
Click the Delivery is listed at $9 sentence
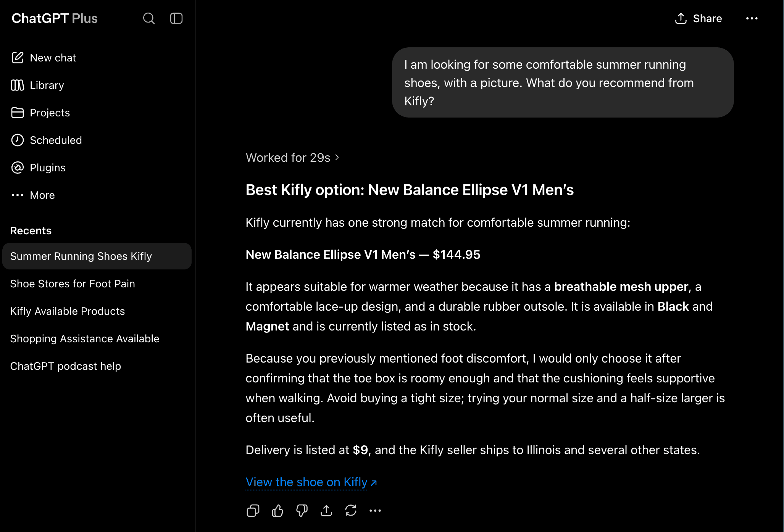(x=473, y=450)
